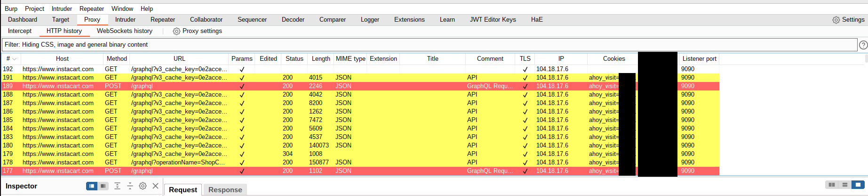
Task: Open the Window menu
Action: coord(122,8)
